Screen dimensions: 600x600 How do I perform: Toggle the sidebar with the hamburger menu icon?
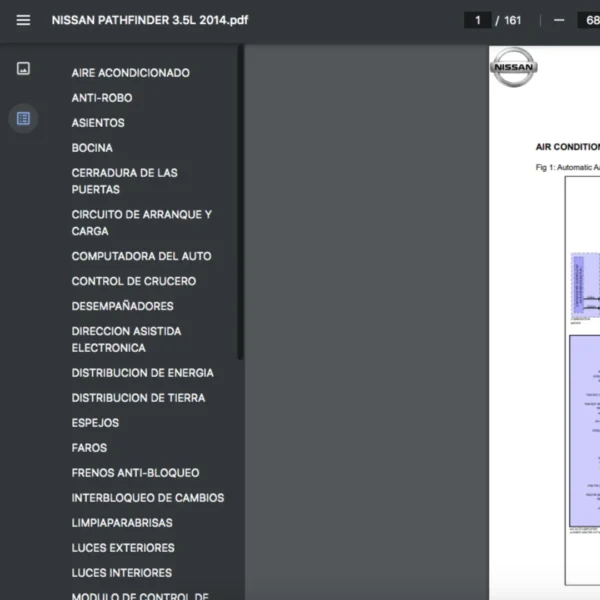pyautogui.click(x=23, y=20)
